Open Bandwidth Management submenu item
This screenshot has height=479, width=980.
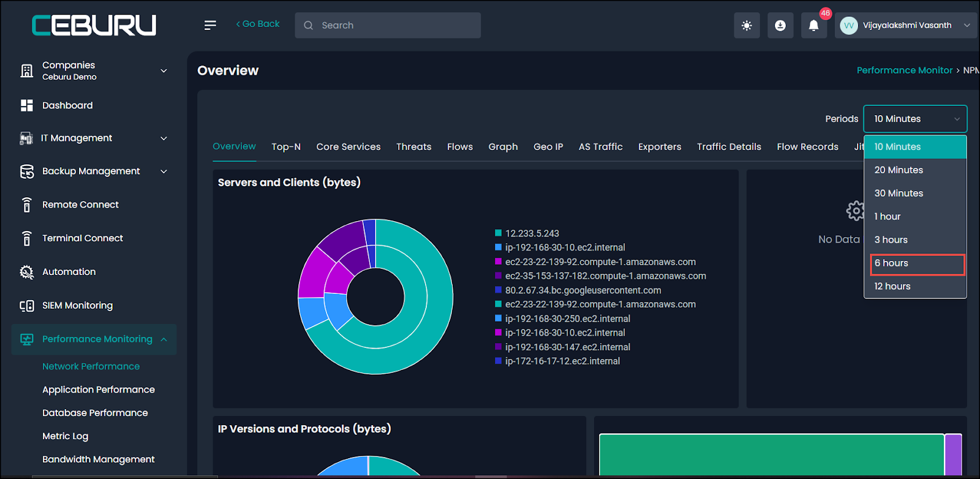99,459
